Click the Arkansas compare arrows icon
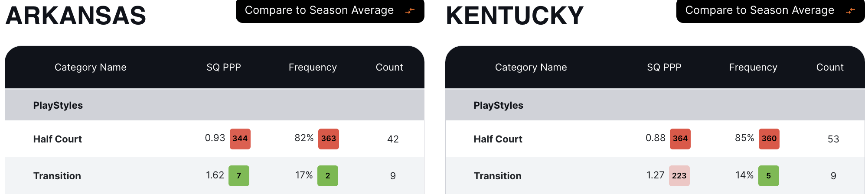This screenshot has height=194, width=868. tap(410, 10)
